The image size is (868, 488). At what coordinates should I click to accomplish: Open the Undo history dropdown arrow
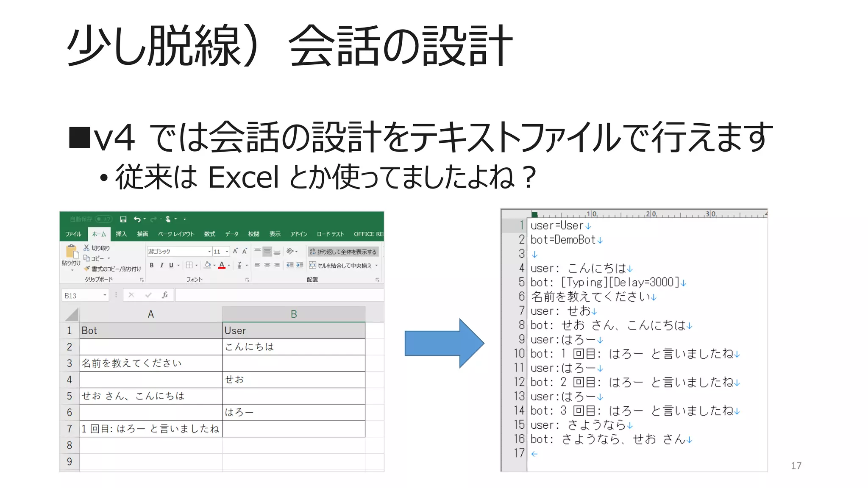click(145, 219)
